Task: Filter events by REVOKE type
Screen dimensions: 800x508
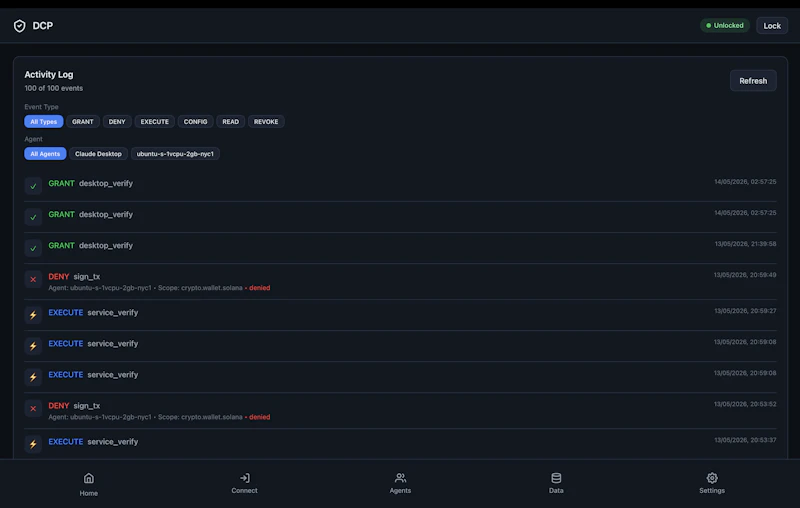Action: click(266, 121)
